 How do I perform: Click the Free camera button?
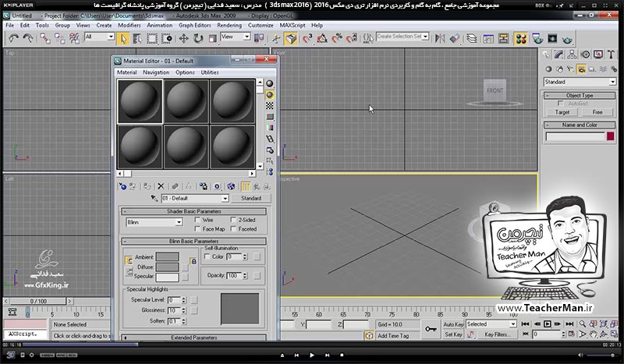point(597,112)
